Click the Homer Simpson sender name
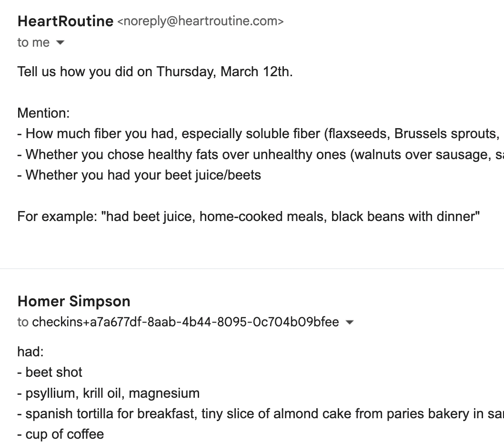The image size is (504, 443). pyautogui.click(x=73, y=301)
